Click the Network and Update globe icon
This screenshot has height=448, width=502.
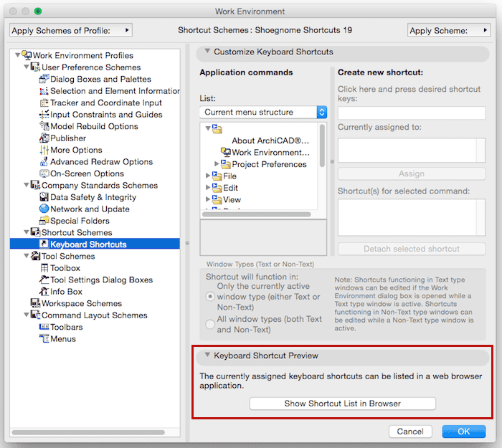click(x=44, y=209)
